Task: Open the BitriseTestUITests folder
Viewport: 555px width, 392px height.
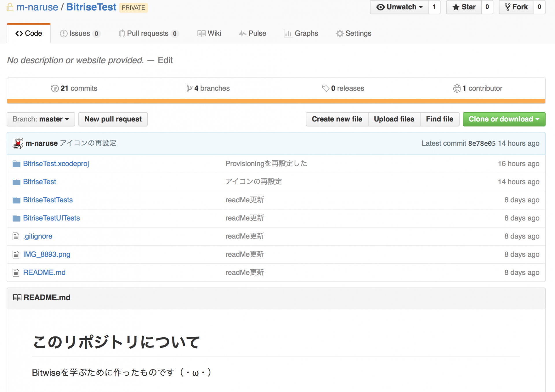Action: pos(51,219)
